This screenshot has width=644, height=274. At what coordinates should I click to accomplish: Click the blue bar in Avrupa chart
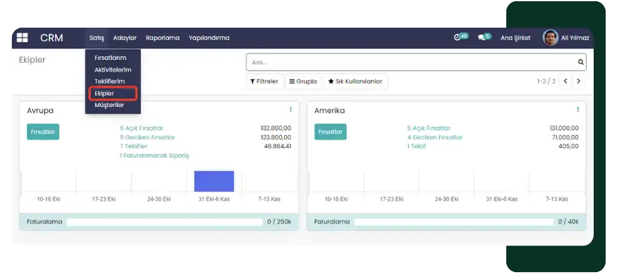click(214, 181)
